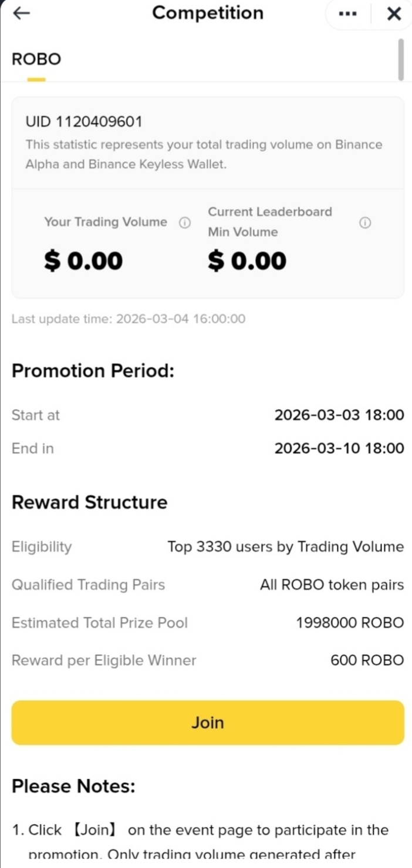Click Top 3330 users by Trading Volume
This screenshot has width=412, height=868.
pos(286,547)
